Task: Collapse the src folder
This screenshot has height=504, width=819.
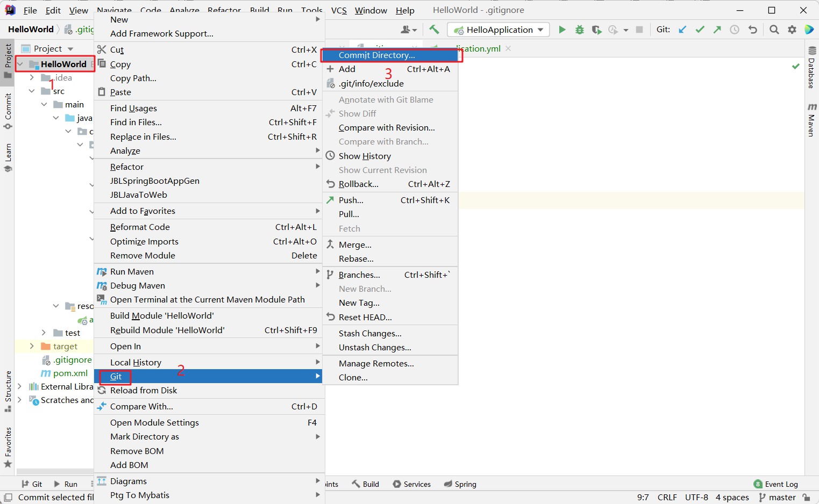Action: 32,91
